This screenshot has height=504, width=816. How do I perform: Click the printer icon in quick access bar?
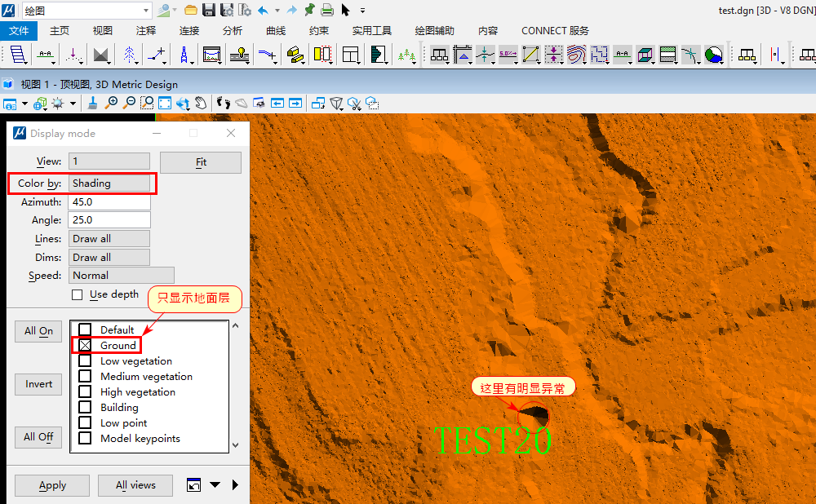pos(326,10)
